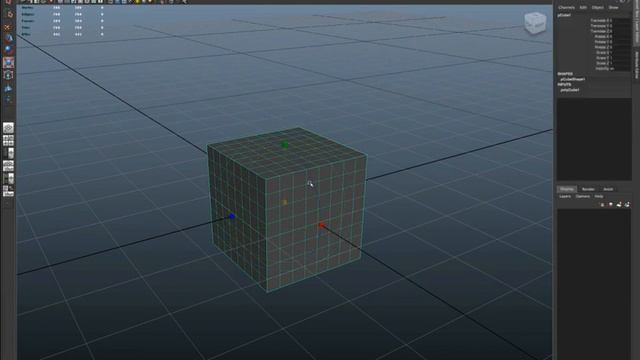
Task: Click the Rotate Z value field
Action: coord(621,47)
